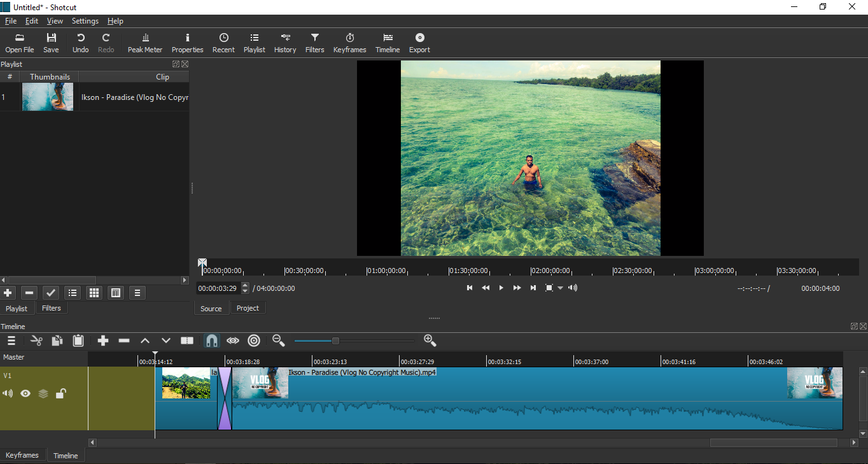Viewport: 868px width, 464px height.
Task: Update playlist item with checkmark button
Action: point(51,293)
